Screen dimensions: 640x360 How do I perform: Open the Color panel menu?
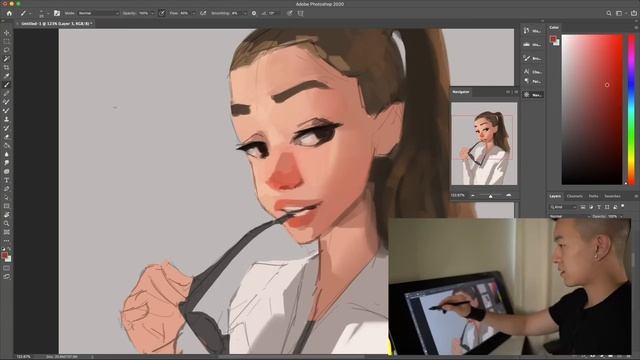click(x=636, y=27)
